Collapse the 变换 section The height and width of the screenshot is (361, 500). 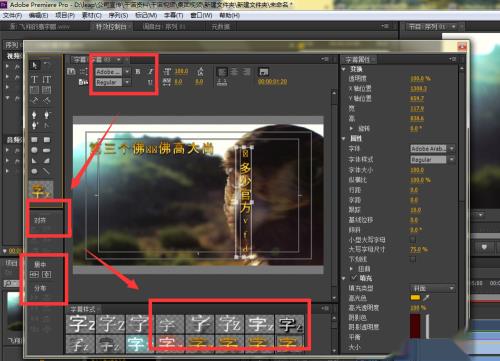pos(344,69)
